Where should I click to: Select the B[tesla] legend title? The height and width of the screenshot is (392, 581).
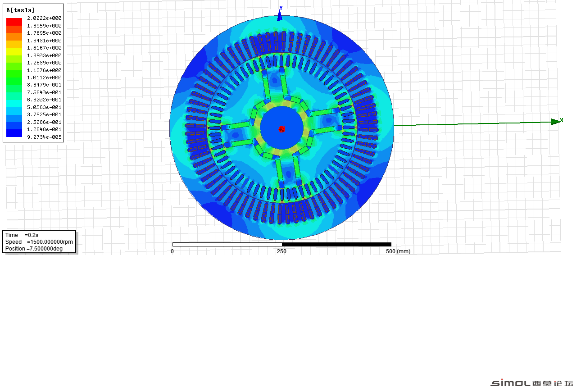(21, 10)
